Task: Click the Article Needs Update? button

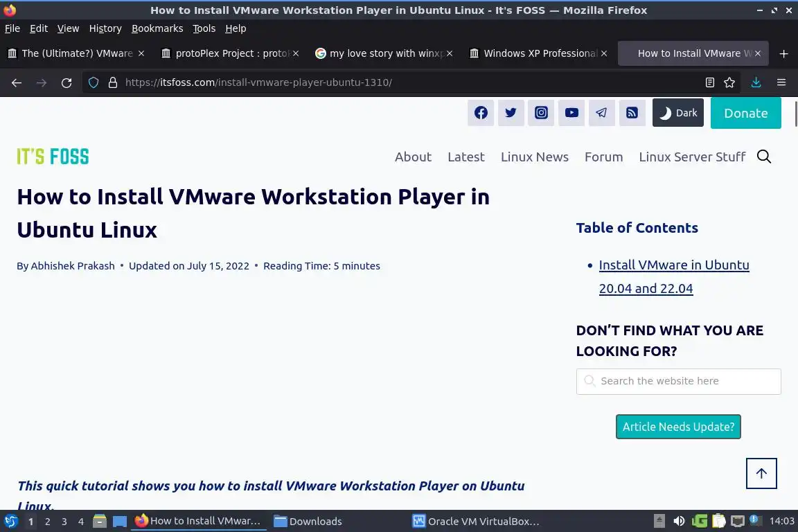Action: click(678, 427)
